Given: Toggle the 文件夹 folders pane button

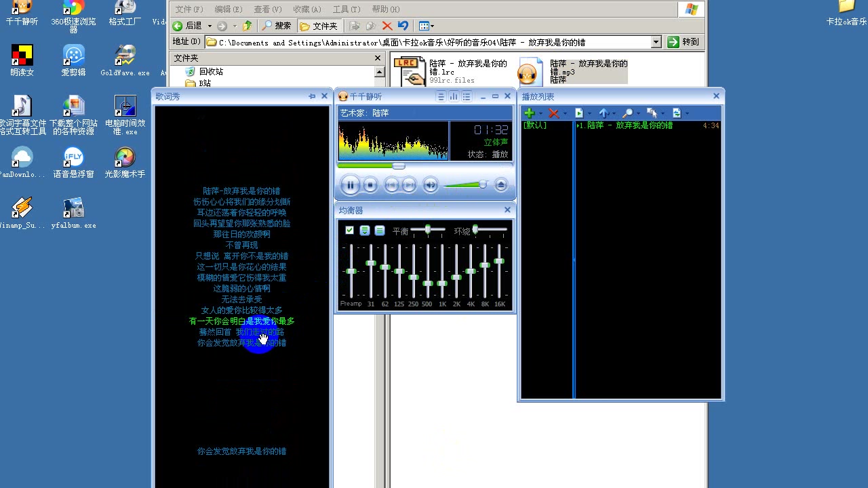Looking at the screenshot, I should point(319,26).
